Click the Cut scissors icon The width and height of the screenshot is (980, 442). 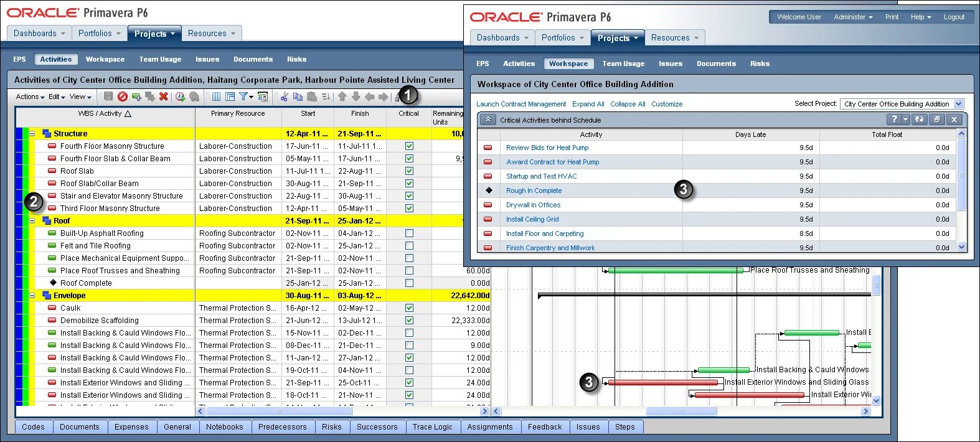point(285,96)
